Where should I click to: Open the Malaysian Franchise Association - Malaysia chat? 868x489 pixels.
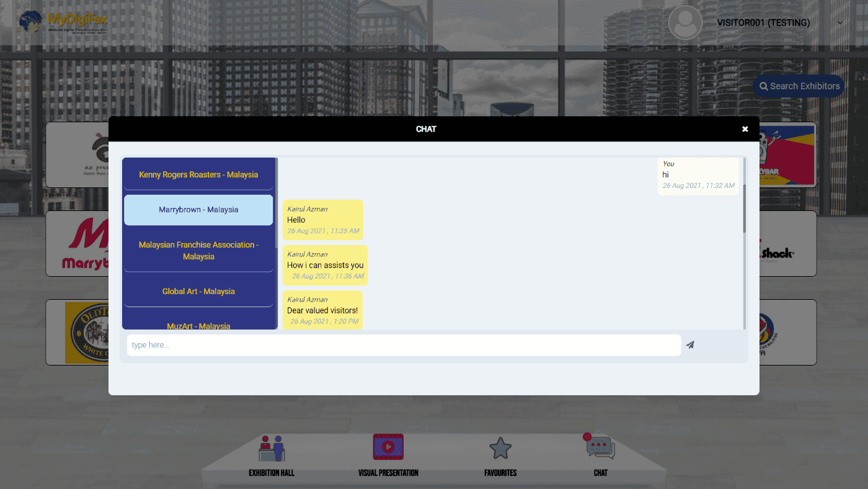[x=198, y=250]
